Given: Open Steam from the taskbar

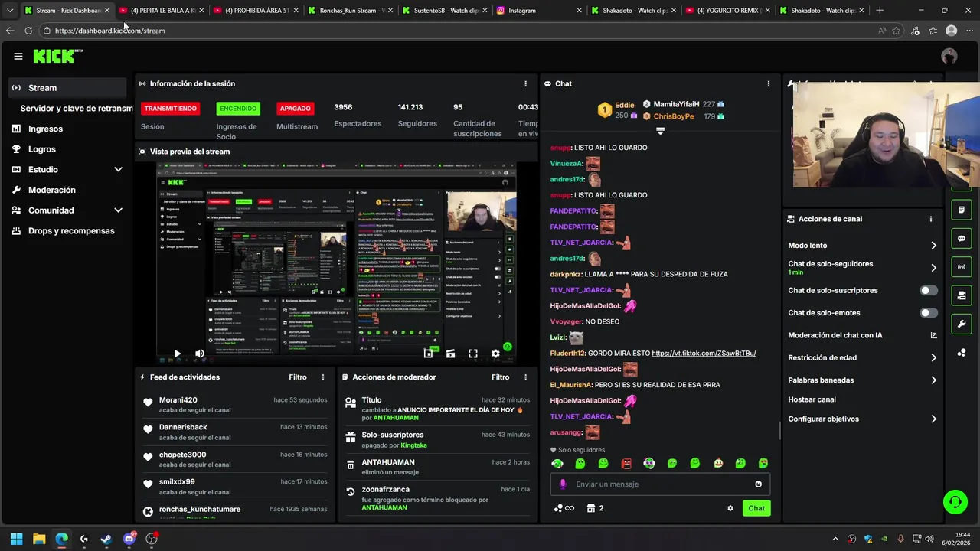Looking at the screenshot, I should [106, 539].
